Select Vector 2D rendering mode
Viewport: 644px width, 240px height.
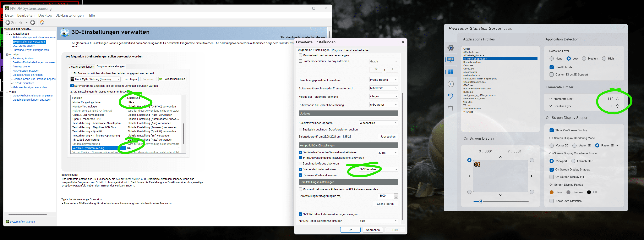(x=551, y=145)
